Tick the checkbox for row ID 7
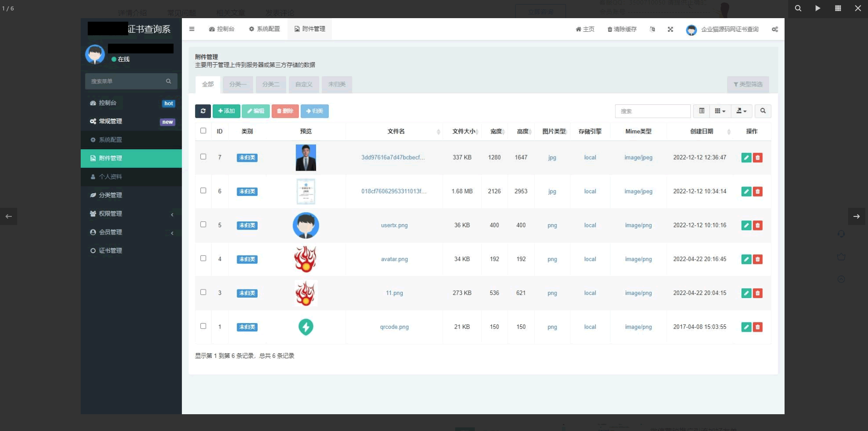 [x=203, y=157]
